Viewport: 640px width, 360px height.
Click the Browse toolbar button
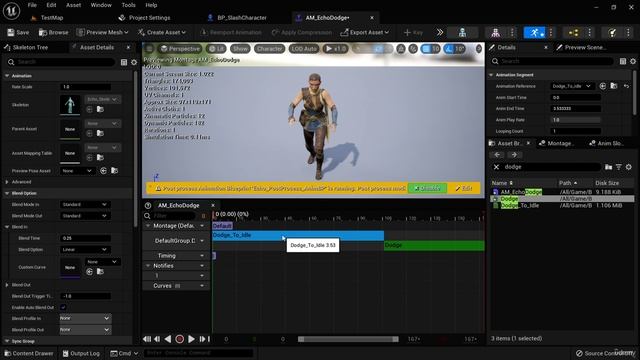pyautogui.click(x=53, y=32)
